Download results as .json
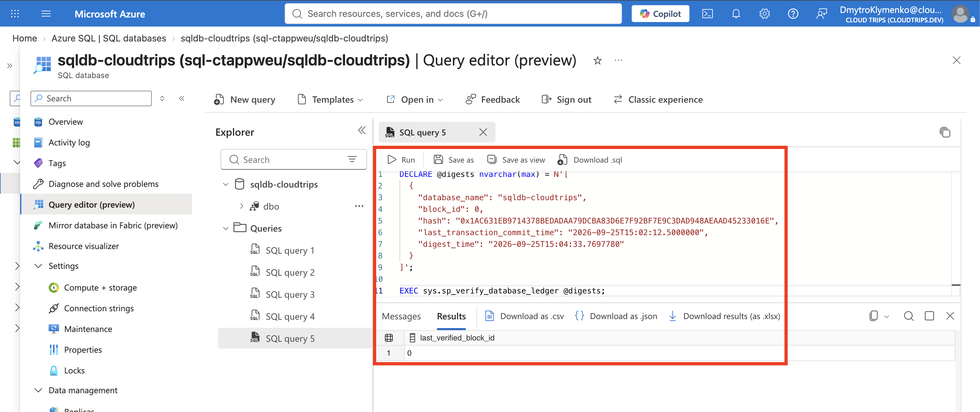The height and width of the screenshot is (412, 980). tap(616, 316)
